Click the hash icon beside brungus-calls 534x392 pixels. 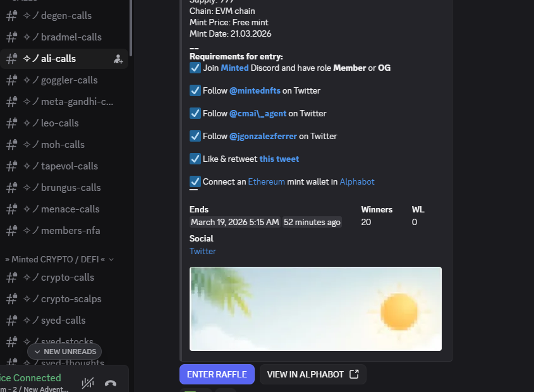coord(11,188)
